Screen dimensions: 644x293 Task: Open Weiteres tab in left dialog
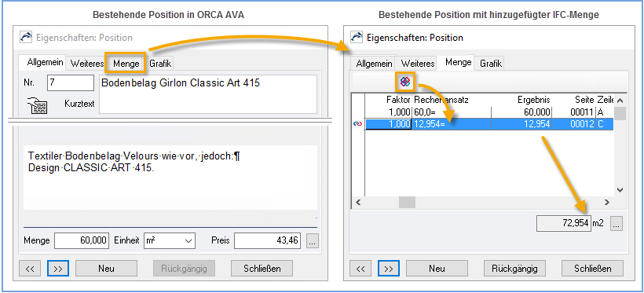pyautogui.click(x=87, y=64)
